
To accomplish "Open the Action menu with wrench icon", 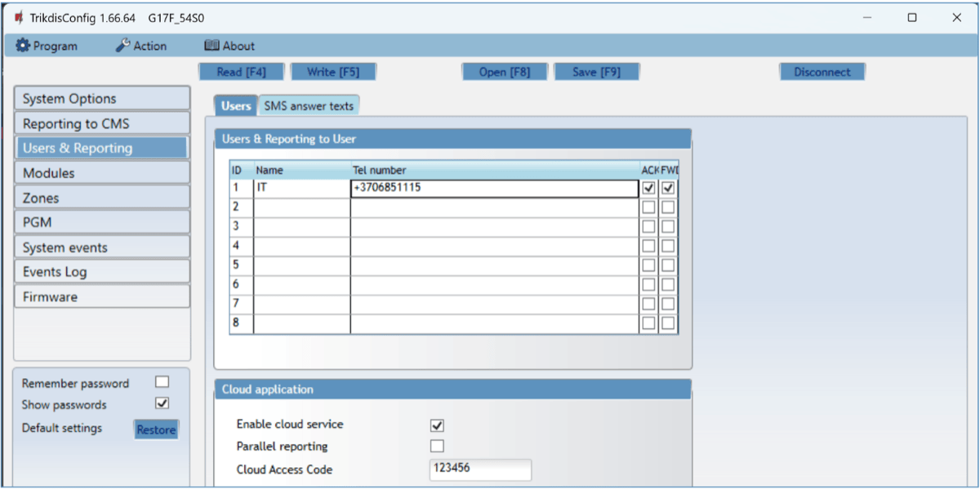I will [140, 46].
